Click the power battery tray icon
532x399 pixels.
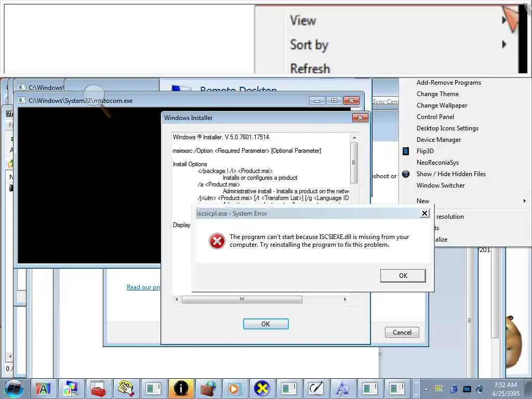click(x=440, y=389)
